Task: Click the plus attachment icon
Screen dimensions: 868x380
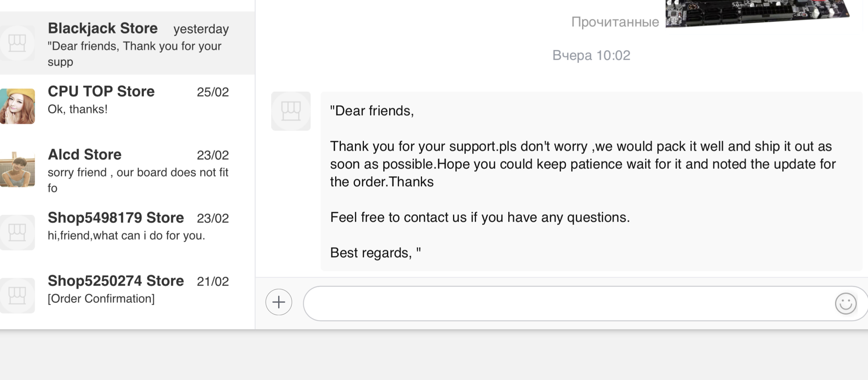Action: (x=279, y=302)
